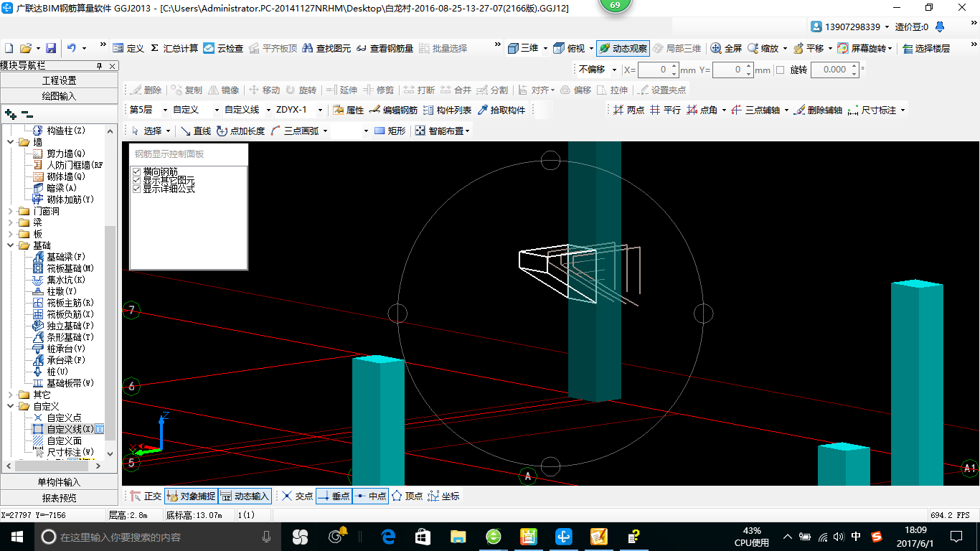Click 删除辅轴 delete auxiliary axis

pyautogui.click(x=817, y=110)
